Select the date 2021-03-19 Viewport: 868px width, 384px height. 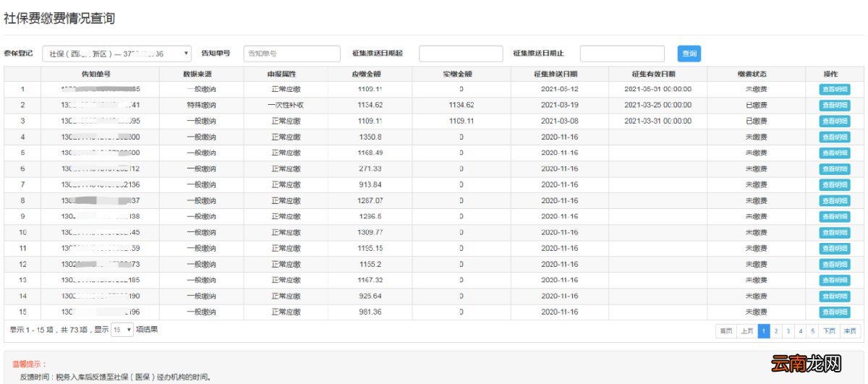[559, 106]
